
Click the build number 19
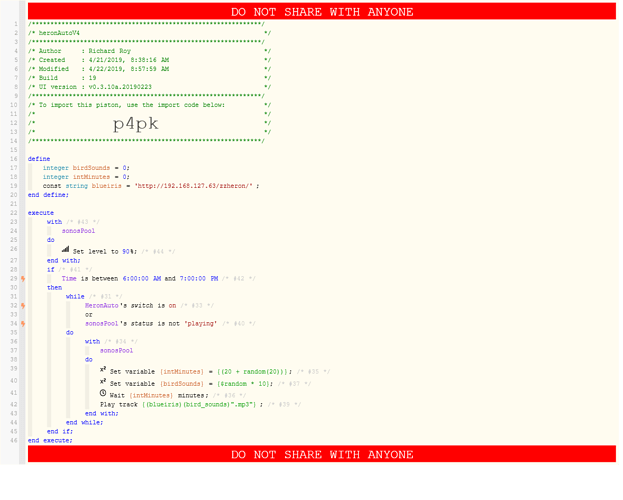[92, 78]
